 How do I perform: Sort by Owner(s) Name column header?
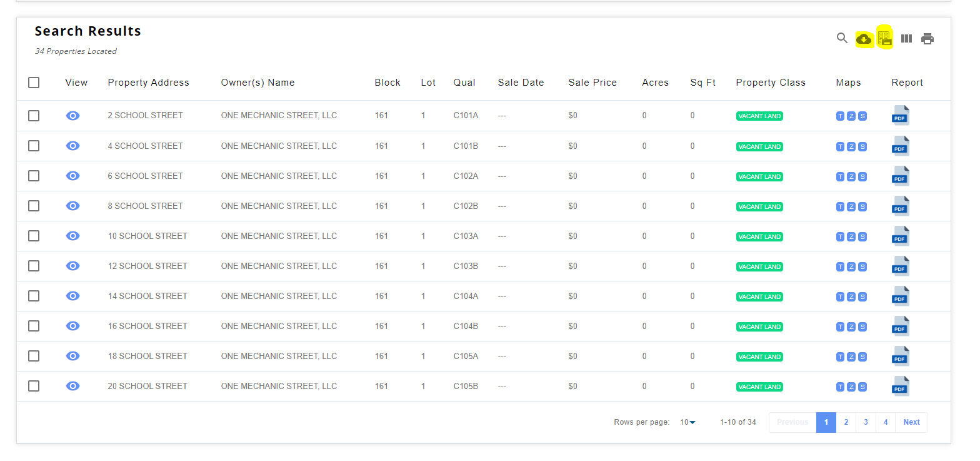257,83
